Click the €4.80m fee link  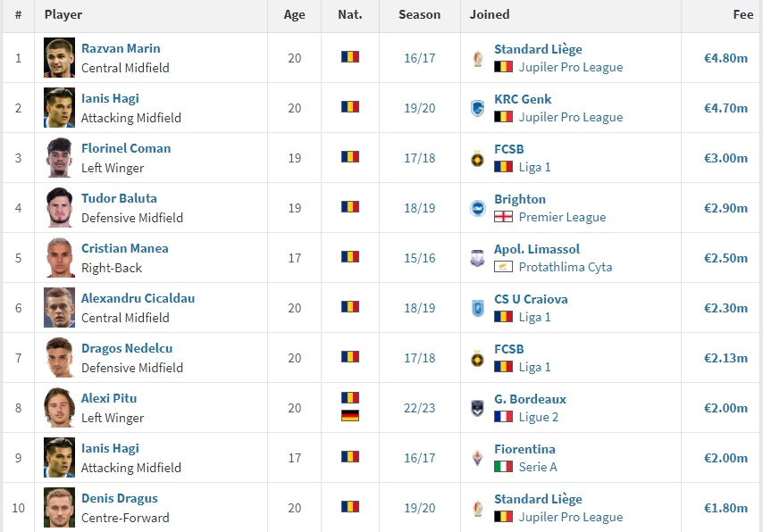pyautogui.click(x=725, y=58)
